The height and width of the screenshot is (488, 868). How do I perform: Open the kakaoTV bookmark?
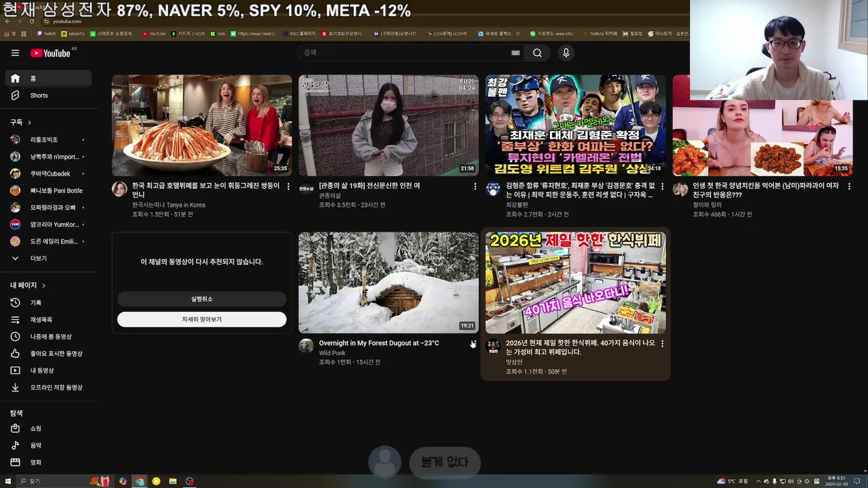coord(73,33)
